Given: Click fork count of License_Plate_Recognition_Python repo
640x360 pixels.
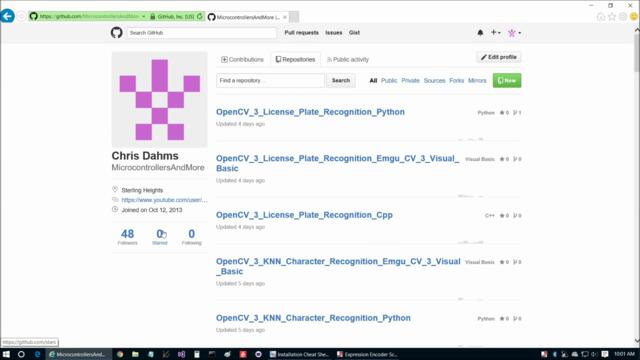Looking at the screenshot, I should (x=517, y=113).
